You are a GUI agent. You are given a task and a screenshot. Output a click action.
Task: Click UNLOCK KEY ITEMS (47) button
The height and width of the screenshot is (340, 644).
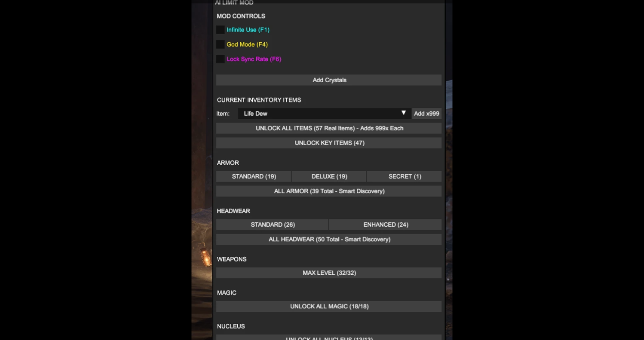point(329,143)
